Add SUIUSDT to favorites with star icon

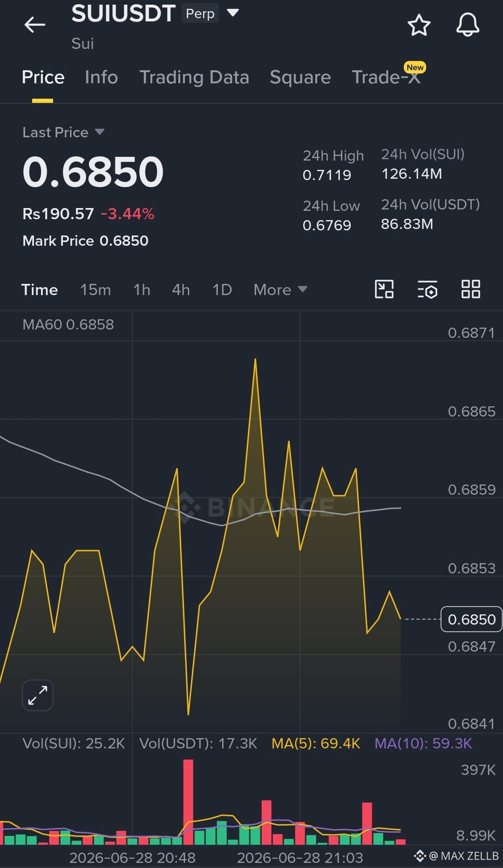[419, 25]
